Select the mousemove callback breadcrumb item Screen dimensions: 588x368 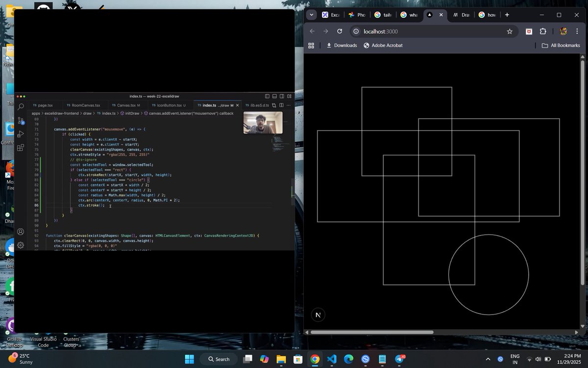pyautogui.click(x=189, y=113)
